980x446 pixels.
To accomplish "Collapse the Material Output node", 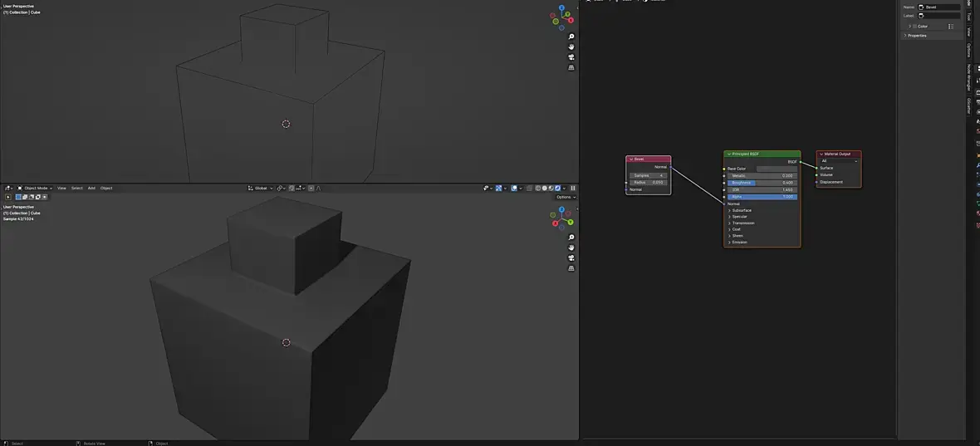I will [x=821, y=154].
